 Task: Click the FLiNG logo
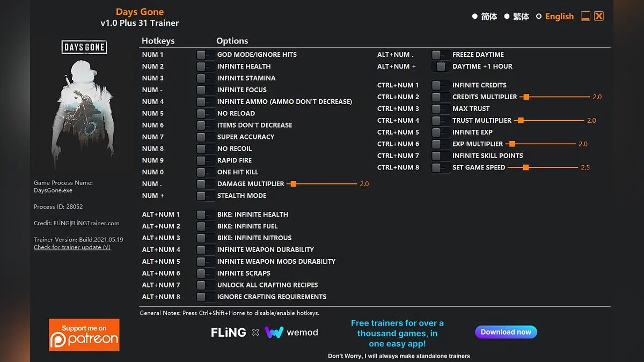coord(228,333)
